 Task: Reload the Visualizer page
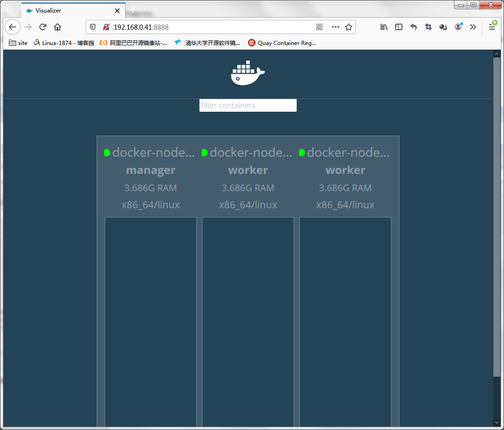coord(43,27)
